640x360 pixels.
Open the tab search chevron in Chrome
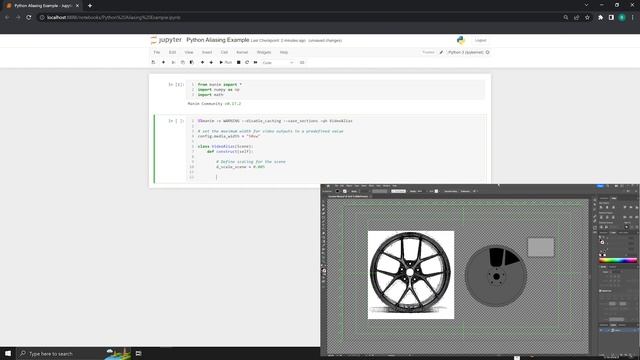pyautogui.click(x=587, y=5)
